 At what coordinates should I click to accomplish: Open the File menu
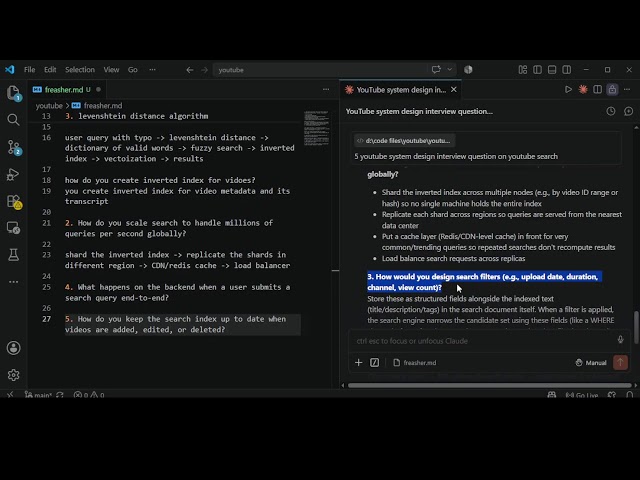click(29, 70)
